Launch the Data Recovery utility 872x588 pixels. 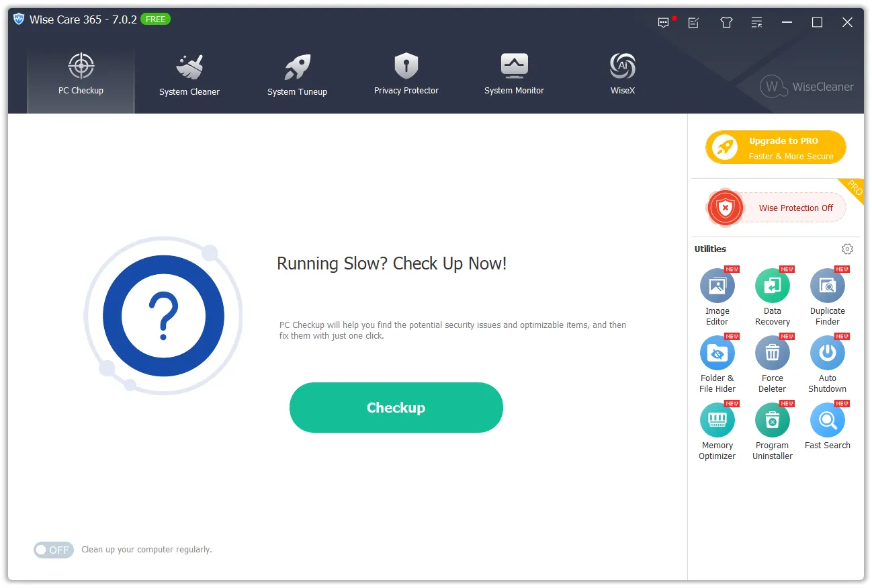pos(773,296)
